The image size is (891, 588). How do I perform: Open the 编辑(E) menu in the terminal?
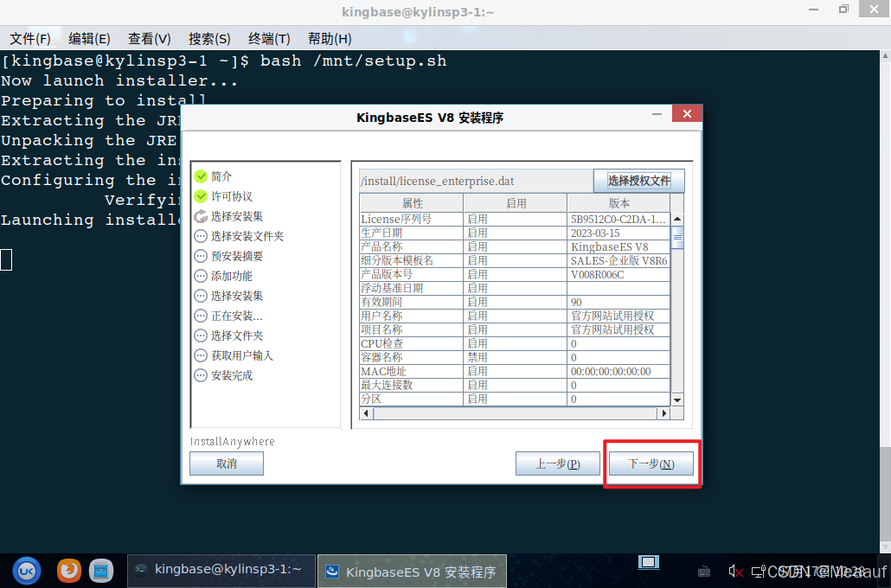click(89, 39)
